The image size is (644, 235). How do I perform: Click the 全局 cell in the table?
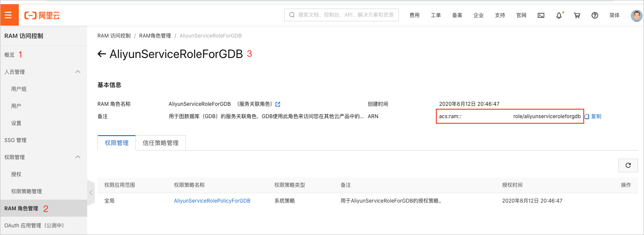pyautogui.click(x=109, y=200)
